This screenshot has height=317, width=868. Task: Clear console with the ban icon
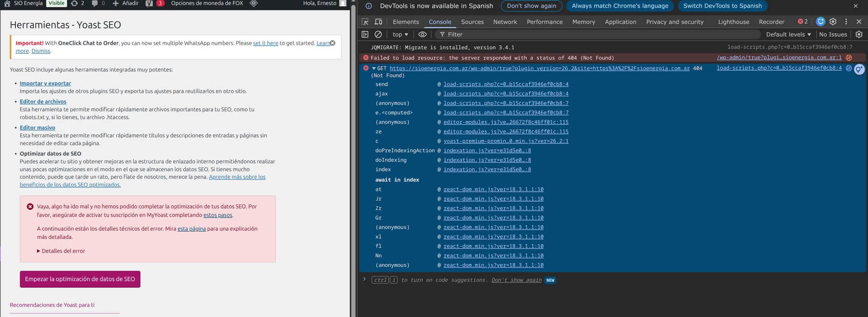(x=378, y=34)
